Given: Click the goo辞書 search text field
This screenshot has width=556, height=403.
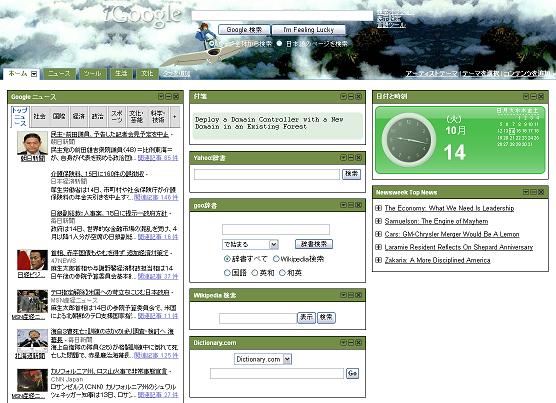Looking at the screenshot, I should coord(276,229).
